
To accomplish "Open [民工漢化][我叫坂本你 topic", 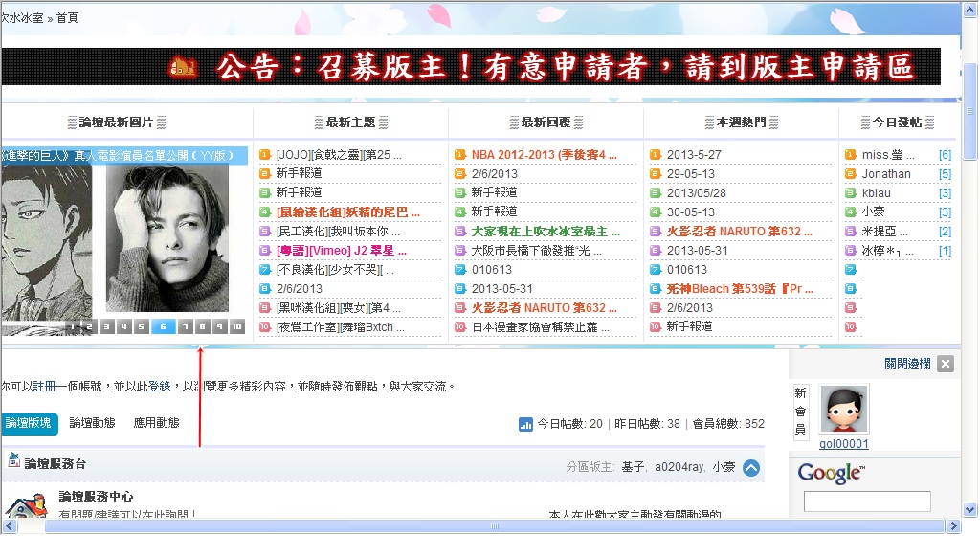I will click(338, 232).
